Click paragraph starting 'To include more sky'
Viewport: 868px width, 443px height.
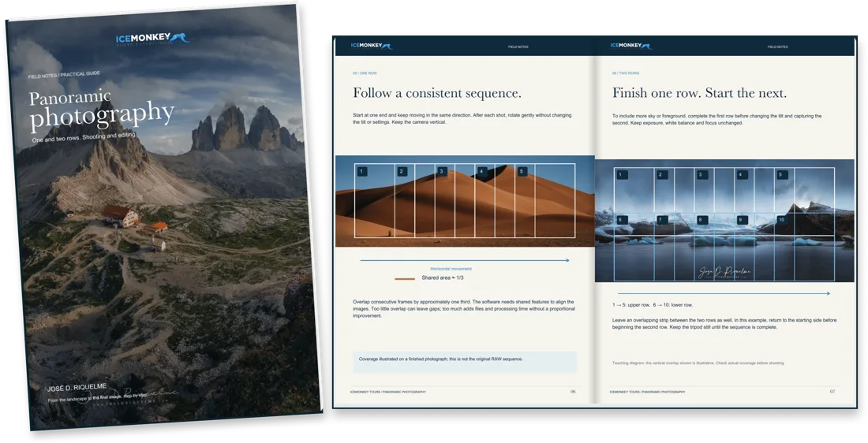click(x=716, y=120)
